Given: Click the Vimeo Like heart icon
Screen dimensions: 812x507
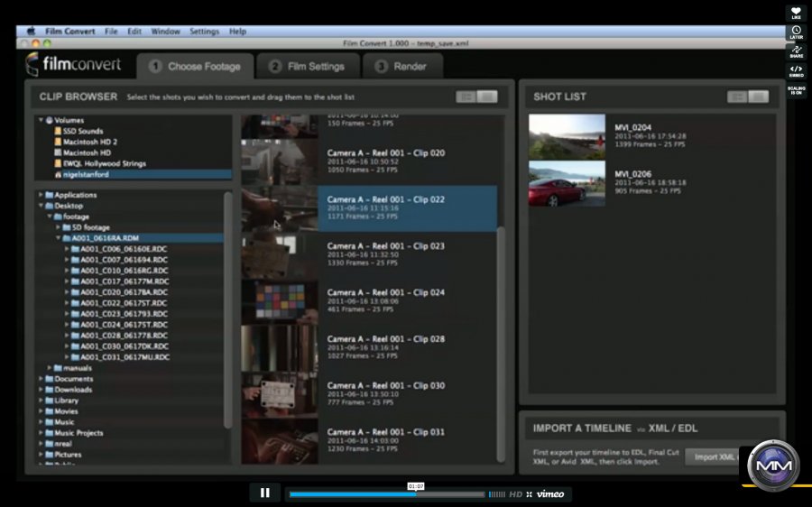Looking at the screenshot, I should (796, 12).
